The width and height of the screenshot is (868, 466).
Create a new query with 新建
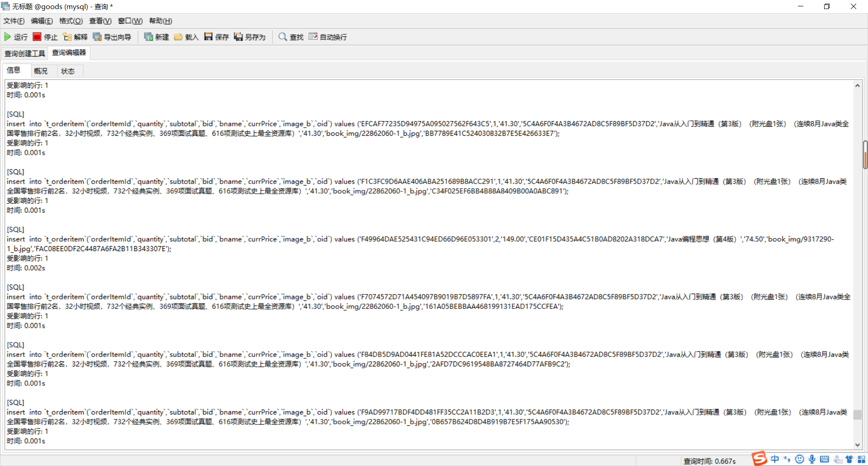(x=156, y=37)
